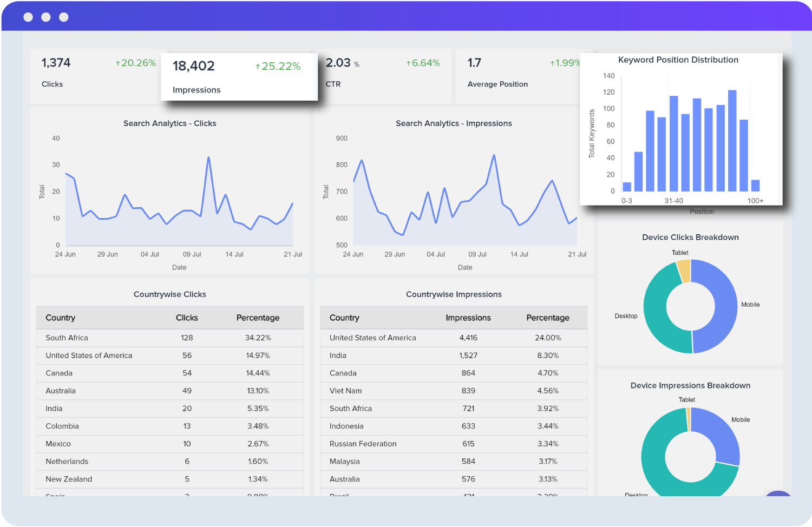This screenshot has height=527, width=812.
Task: Click the green up arrow beside 20.26%
Action: [117, 64]
